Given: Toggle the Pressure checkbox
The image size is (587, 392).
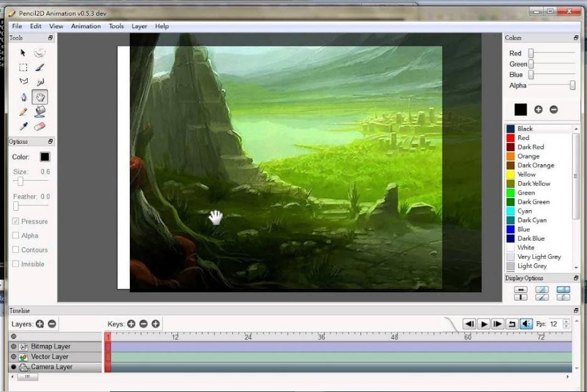Looking at the screenshot, I should pos(16,221).
